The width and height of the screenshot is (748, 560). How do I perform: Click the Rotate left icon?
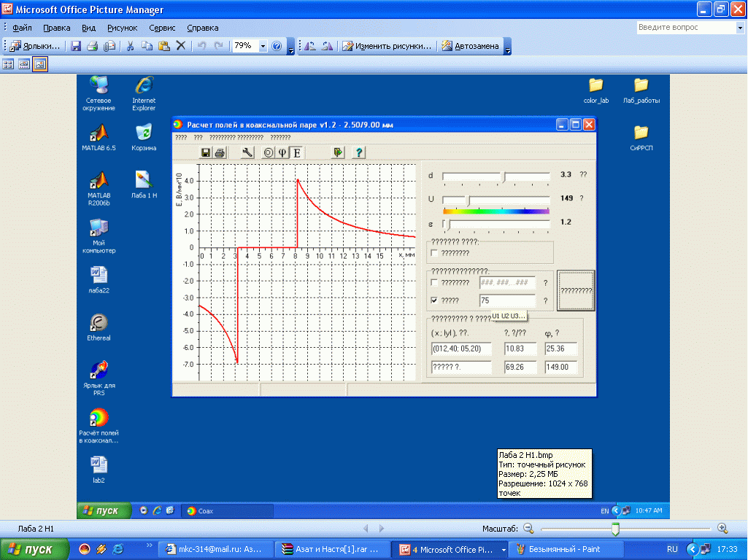click(310, 46)
